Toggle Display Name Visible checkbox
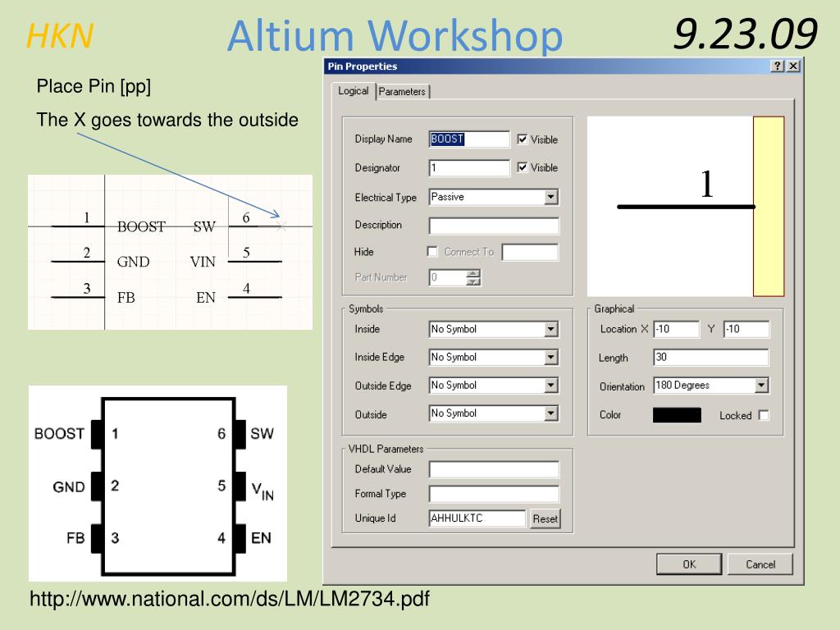This screenshot has height=630, width=840. 523,139
